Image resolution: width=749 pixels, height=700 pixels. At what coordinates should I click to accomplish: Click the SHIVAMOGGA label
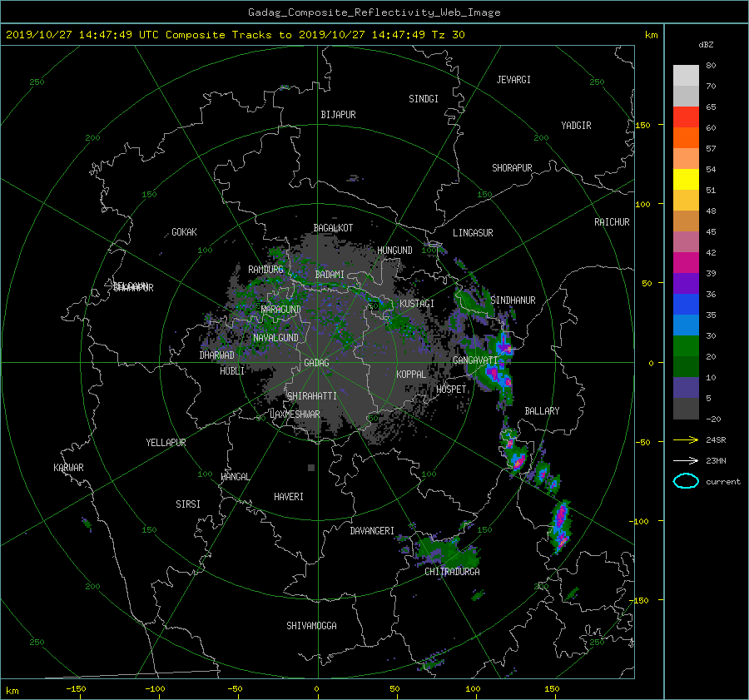[x=311, y=626]
